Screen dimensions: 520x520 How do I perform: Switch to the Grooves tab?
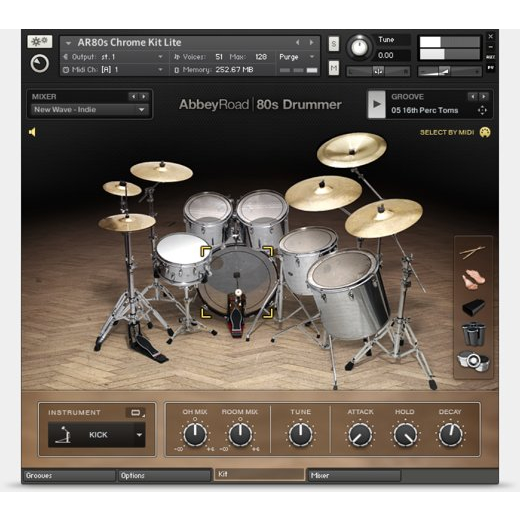(69, 476)
